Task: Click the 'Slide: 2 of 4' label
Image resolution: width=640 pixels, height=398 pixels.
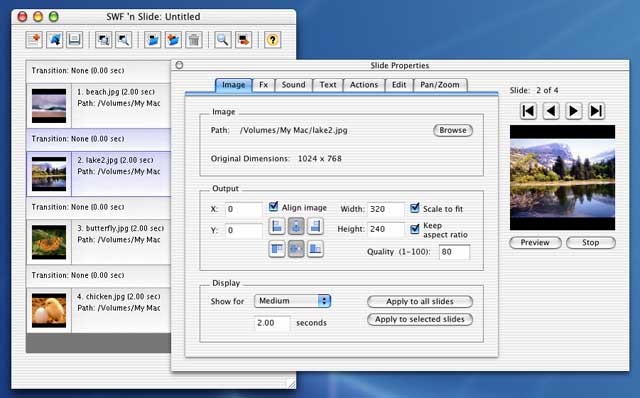Action: point(534,90)
